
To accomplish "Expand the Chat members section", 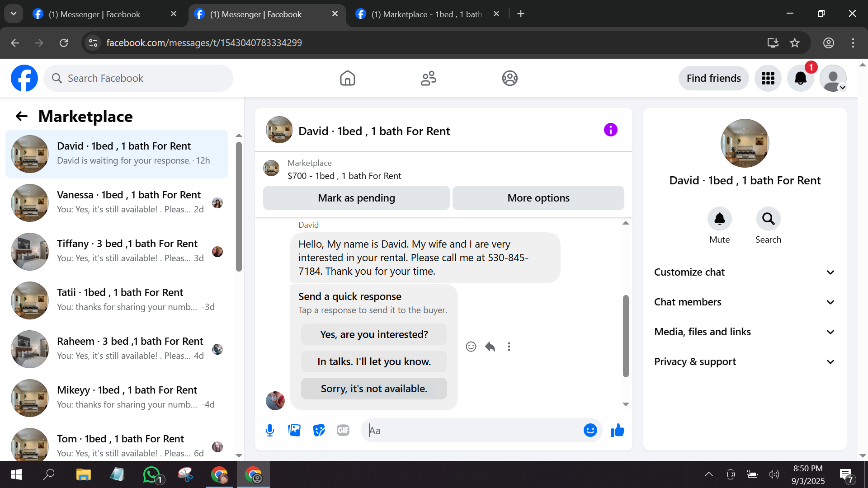I will tap(745, 302).
